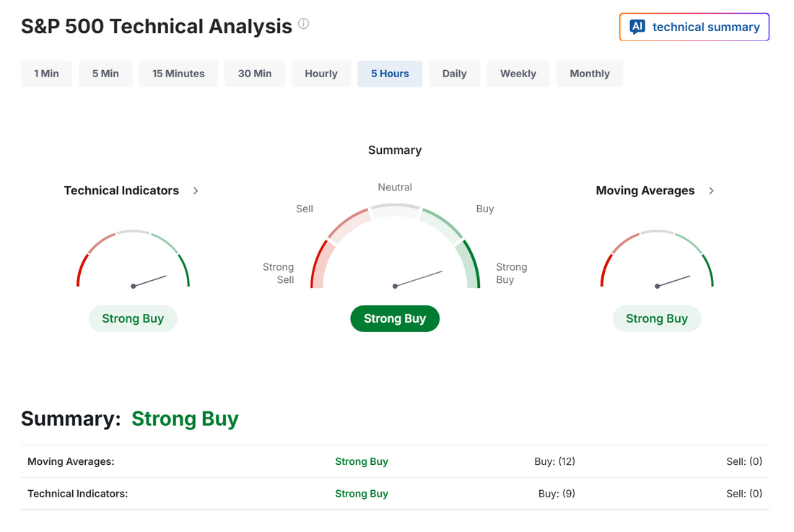Expand Technical Indicators chevron arrow
This screenshot has width=794, height=532.
click(x=196, y=191)
